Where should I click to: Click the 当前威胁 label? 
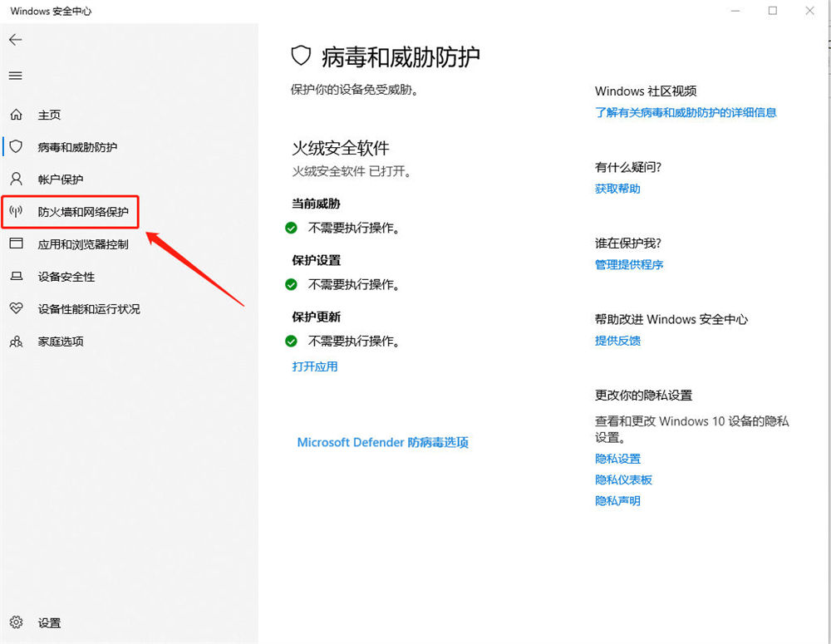316,204
